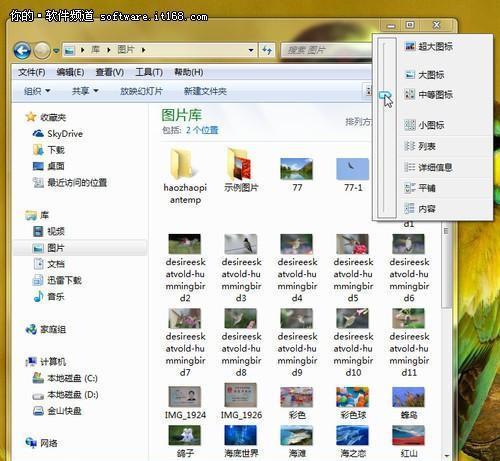Open 桌面 in favorites
The height and width of the screenshot is (461, 500).
(49, 166)
